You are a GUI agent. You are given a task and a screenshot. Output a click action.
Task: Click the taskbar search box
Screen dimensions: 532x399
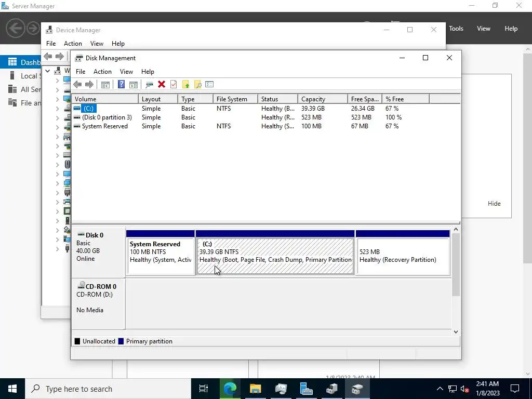[108, 389]
